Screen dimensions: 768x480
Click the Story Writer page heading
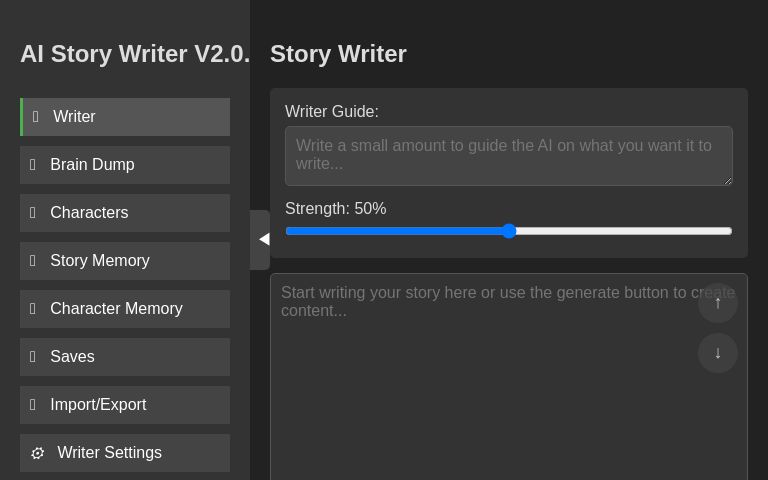[338, 54]
